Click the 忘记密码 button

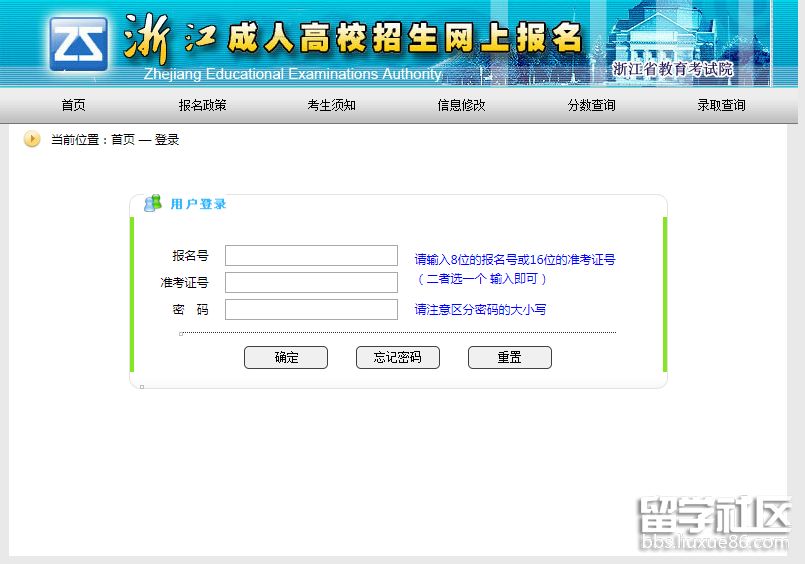click(397, 358)
